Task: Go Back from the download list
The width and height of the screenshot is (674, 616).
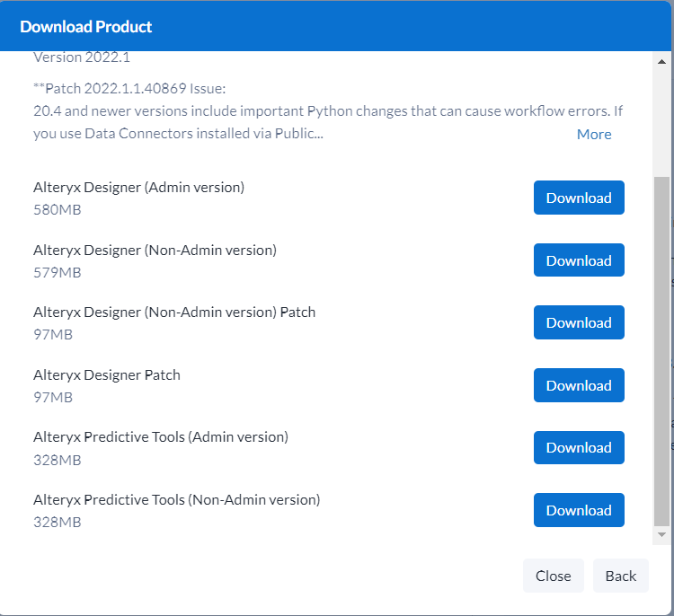Action: tap(620, 576)
